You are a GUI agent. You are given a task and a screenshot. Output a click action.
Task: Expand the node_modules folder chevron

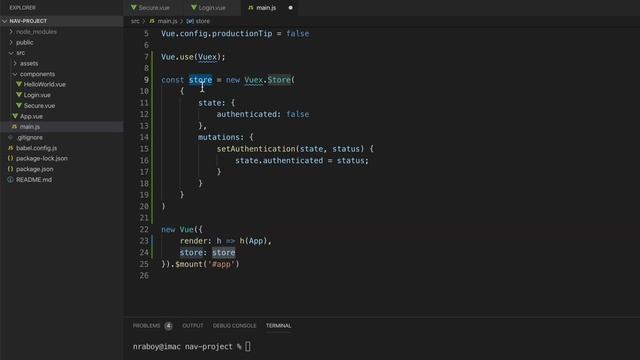(x=11, y=31)
